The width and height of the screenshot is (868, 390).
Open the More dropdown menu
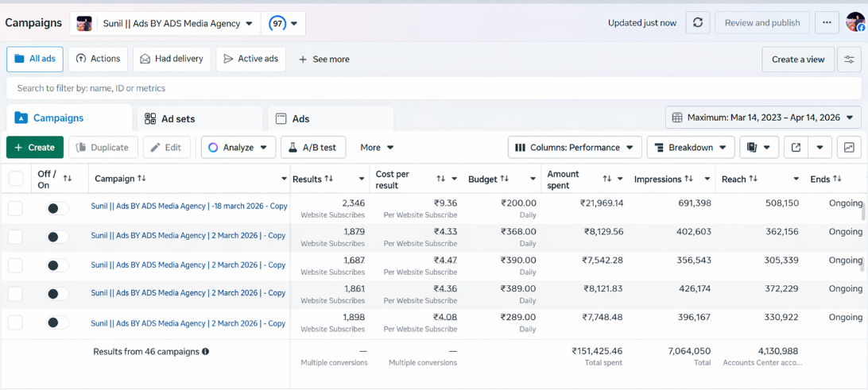pos(377,148)
